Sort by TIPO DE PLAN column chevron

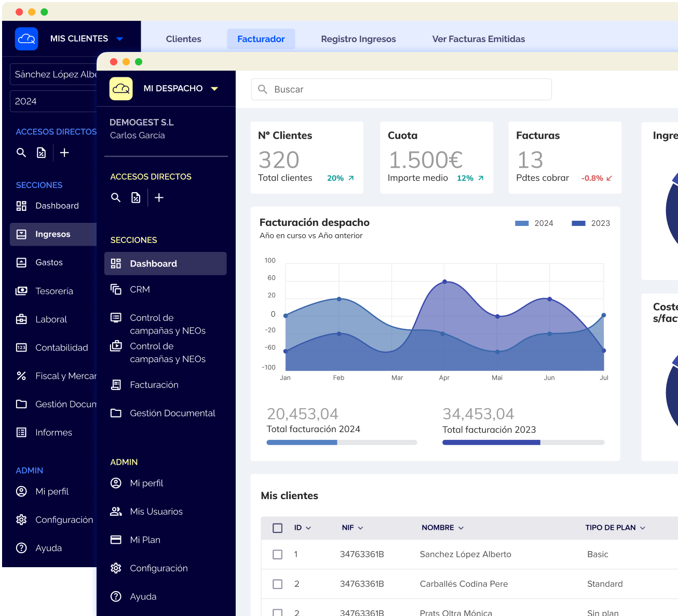643,528
